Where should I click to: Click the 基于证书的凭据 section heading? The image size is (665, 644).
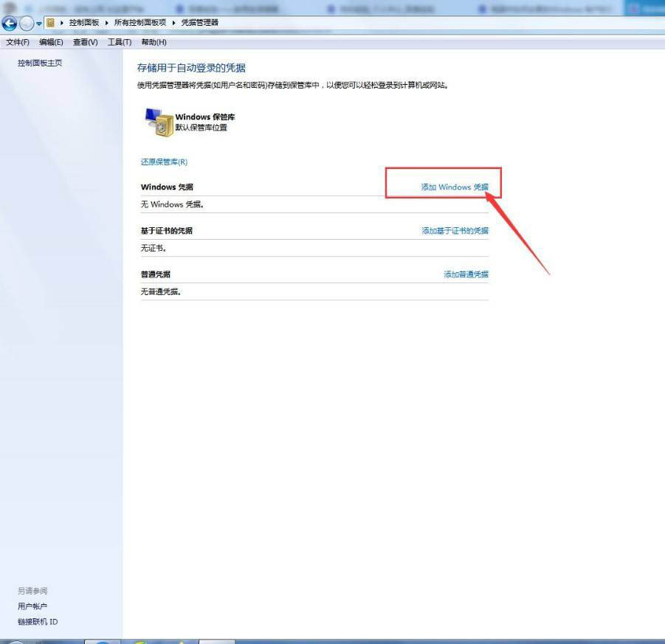(167, 231)
